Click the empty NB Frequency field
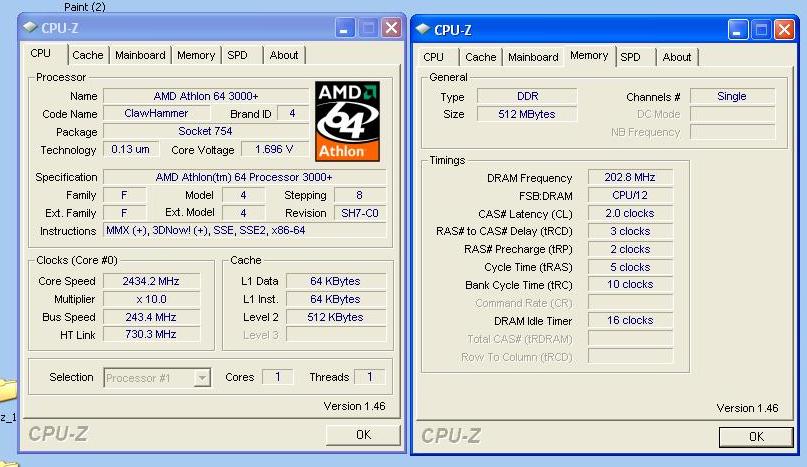Viewport: 807px width, 467px height. pos(732,132)
